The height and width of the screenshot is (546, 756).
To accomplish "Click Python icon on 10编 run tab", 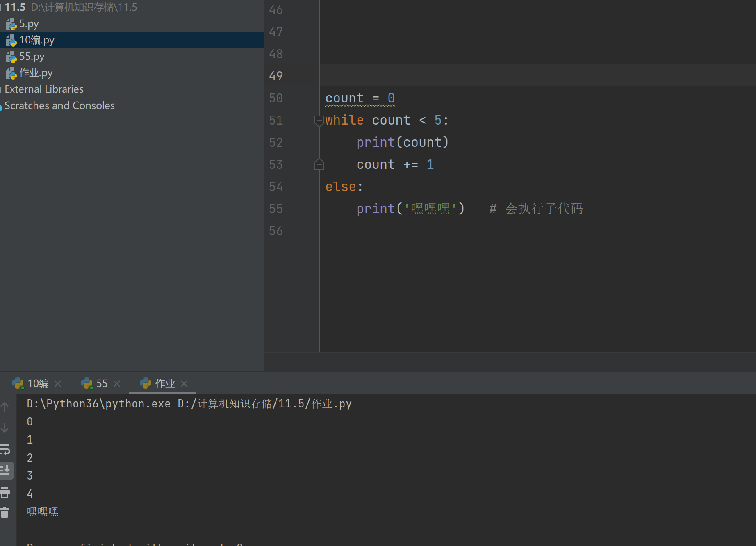I will [18, 384].
